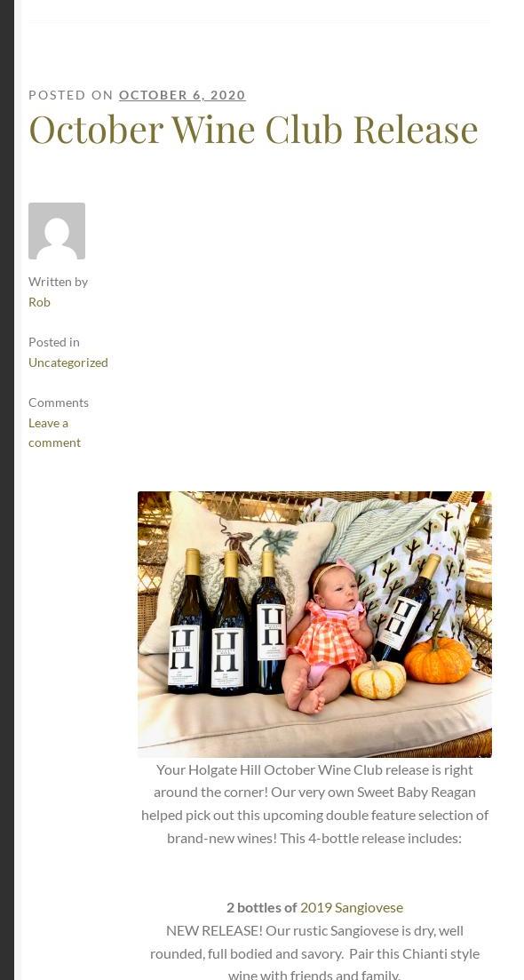The width and height of the screenshot is (524, 980).
Task: Click the Holgate Hill intro paragraph
Action: click(x=314, y=804)
